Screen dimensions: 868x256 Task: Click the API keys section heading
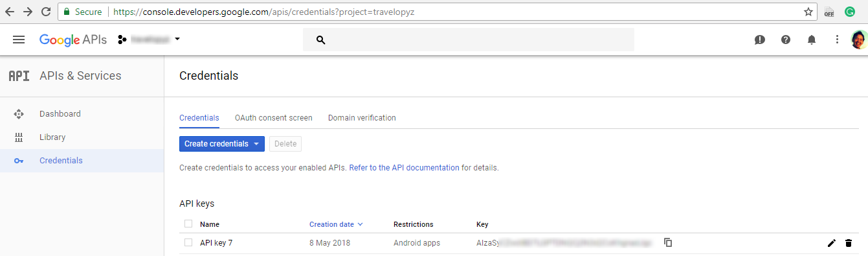tap(197, 204)
